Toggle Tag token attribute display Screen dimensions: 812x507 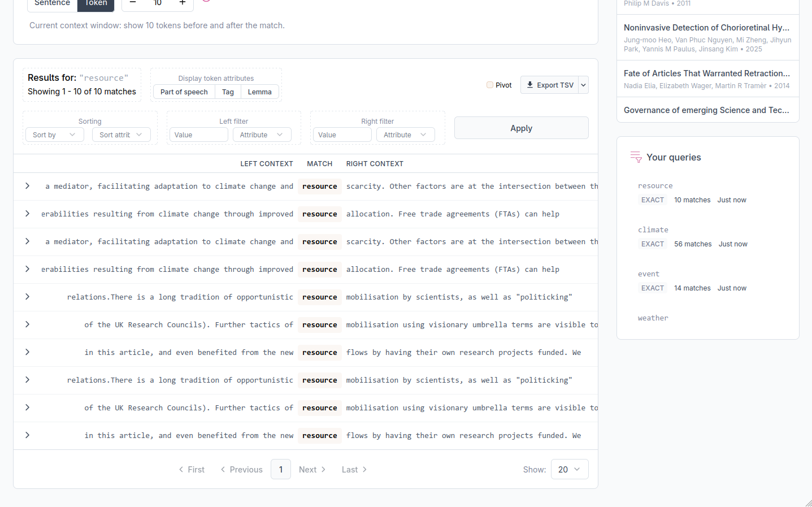228,92
